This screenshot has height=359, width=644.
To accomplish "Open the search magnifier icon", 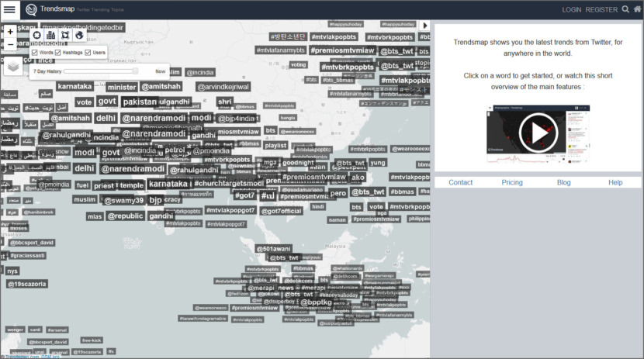I will click(x=625, y=10).
